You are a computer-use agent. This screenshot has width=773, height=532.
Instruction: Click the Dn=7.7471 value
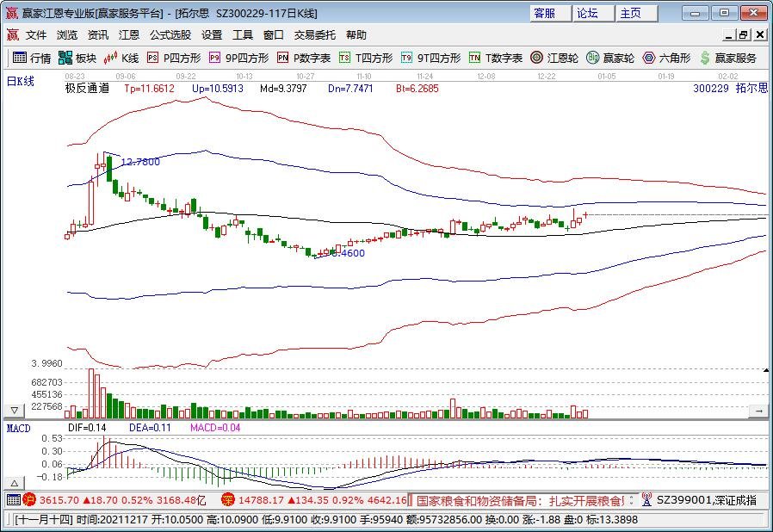pos(350,89)
